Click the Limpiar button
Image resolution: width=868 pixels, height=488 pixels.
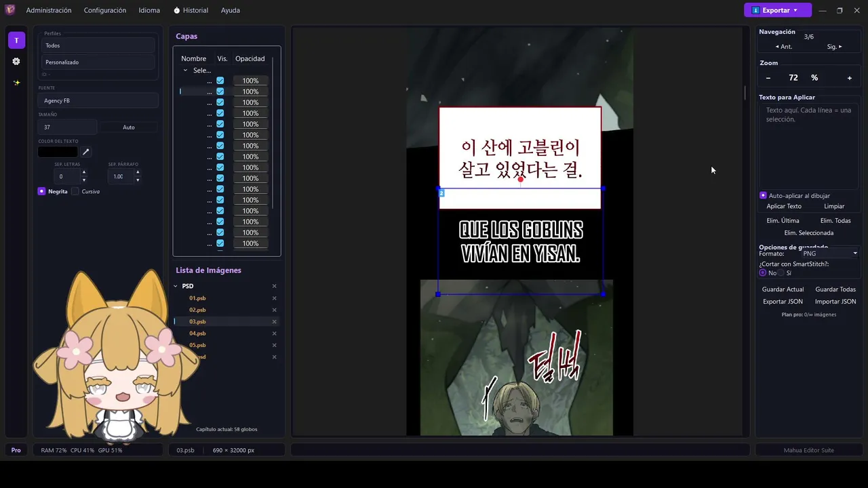click(834, 206)
